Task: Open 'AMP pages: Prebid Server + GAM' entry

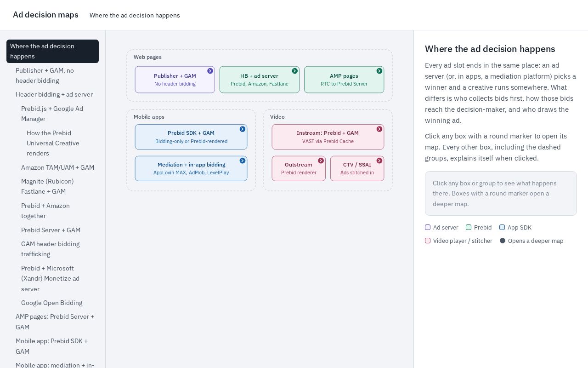Action: pyautogui.click(x=55, y=322)
